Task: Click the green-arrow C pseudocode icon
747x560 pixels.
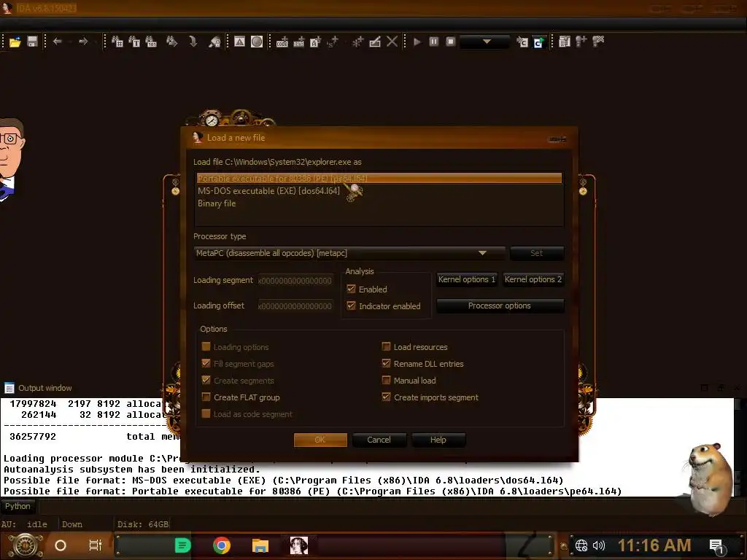Action: [x=539, y=42]
